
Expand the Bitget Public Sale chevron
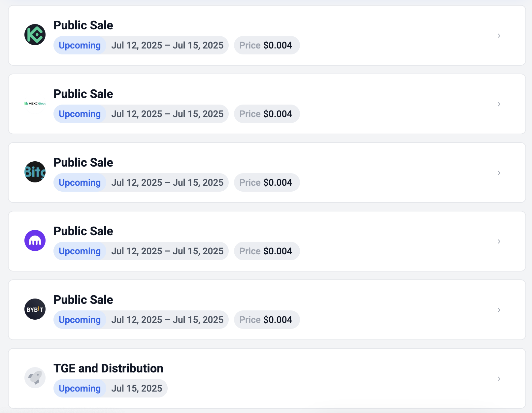click(x=499, y=173)
